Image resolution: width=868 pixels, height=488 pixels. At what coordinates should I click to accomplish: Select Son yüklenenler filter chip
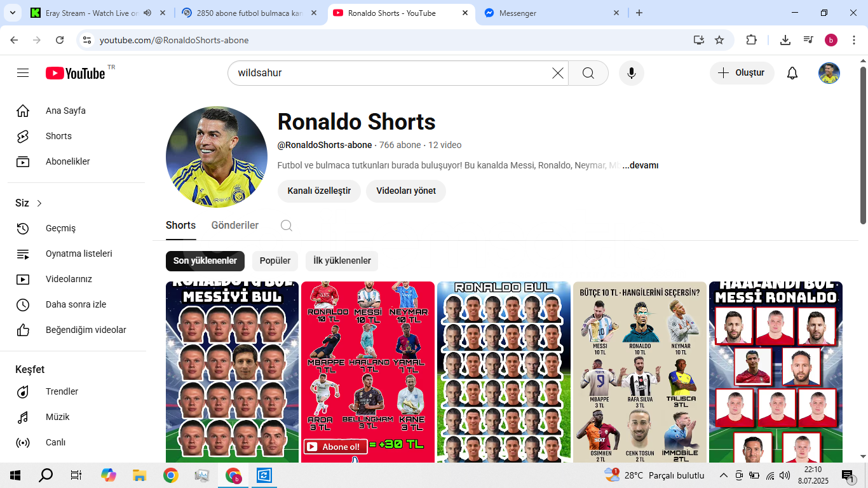205,261
